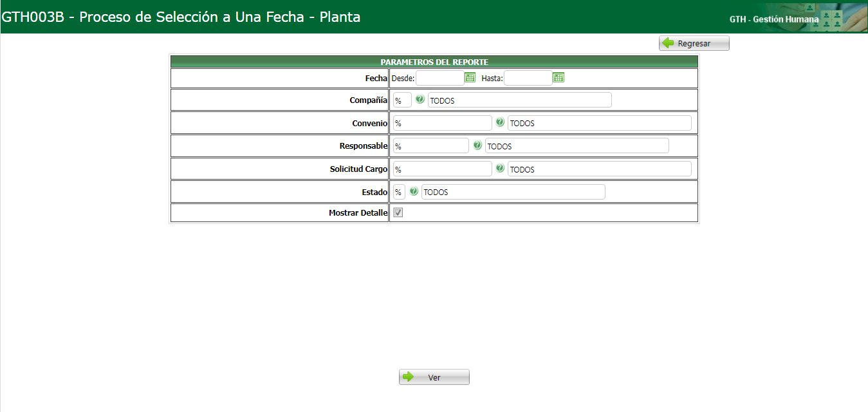Screen dimensions: 868x412
Task: Click the green arrow on the Ver button
Action: 407,377
